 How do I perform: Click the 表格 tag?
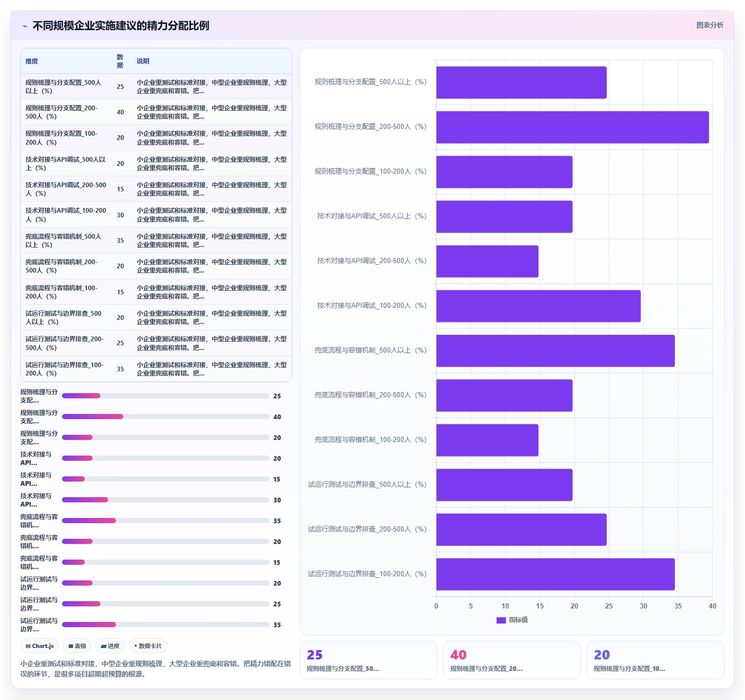tap(77, 646)
